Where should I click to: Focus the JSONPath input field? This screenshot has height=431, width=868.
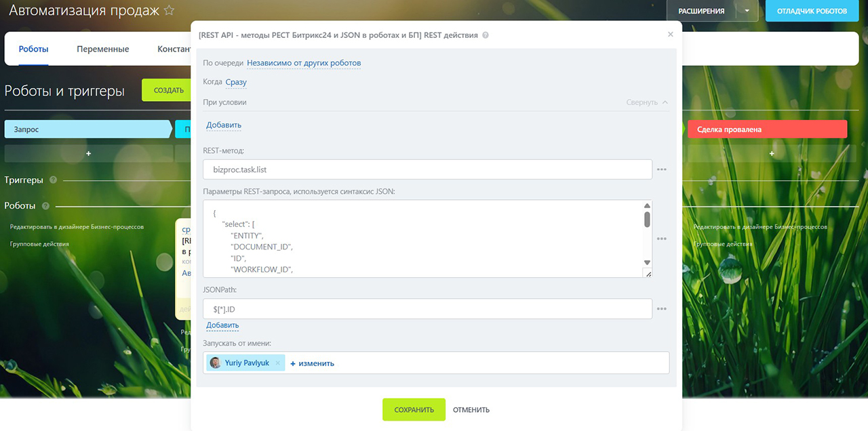click(x=427, y=309)
